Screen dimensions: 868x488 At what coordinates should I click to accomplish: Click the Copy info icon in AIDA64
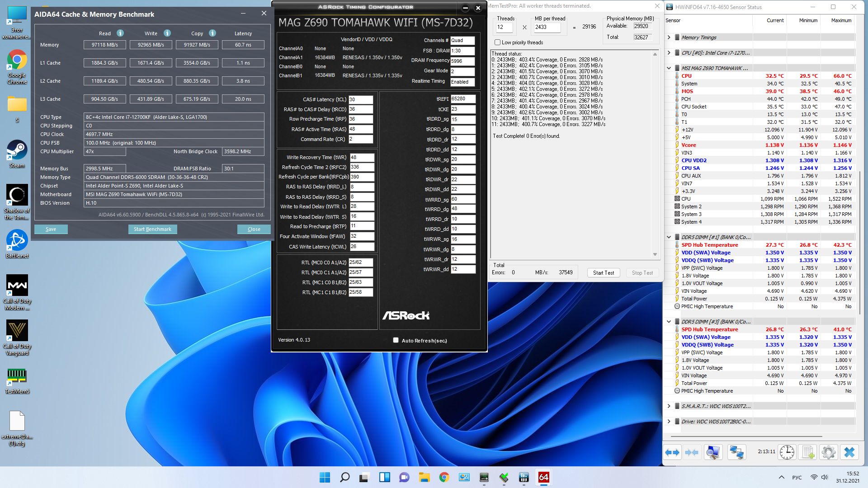(x=212, y=33)
